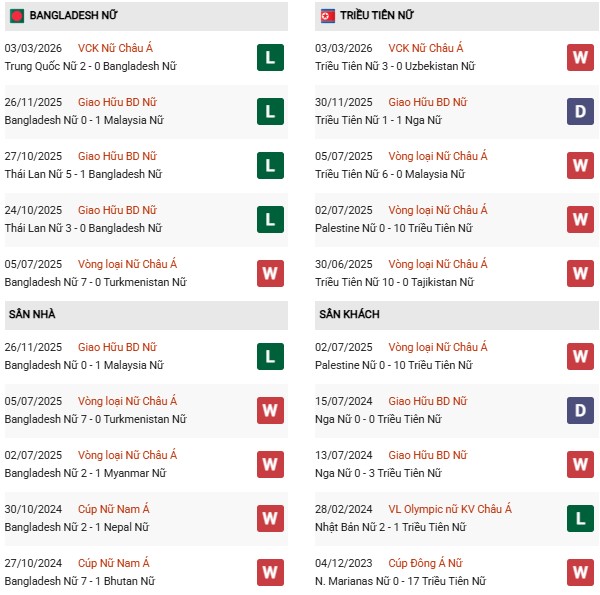Click the W badge for Bangladesh 7-0 Turkmenistan under Bangladesh Nữ
This screenshot has height=595, width=600.
[269, 273]
